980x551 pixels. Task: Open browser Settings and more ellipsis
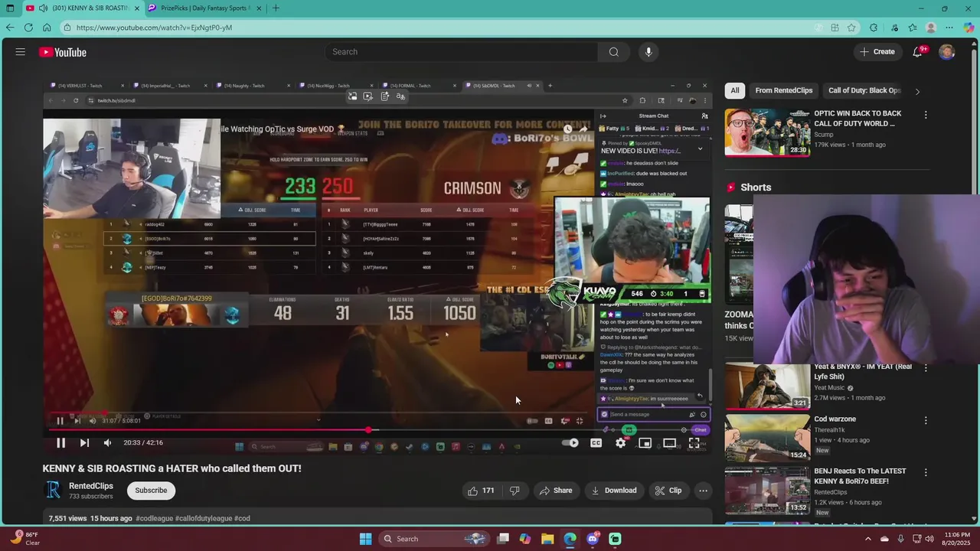click(950, 28)
